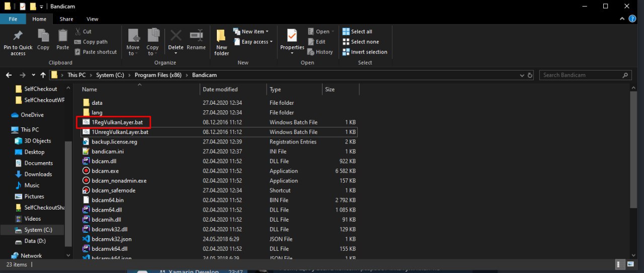This screenshot has width=644, height=273.
Task: Click the Rename icon
Action: 196,35
